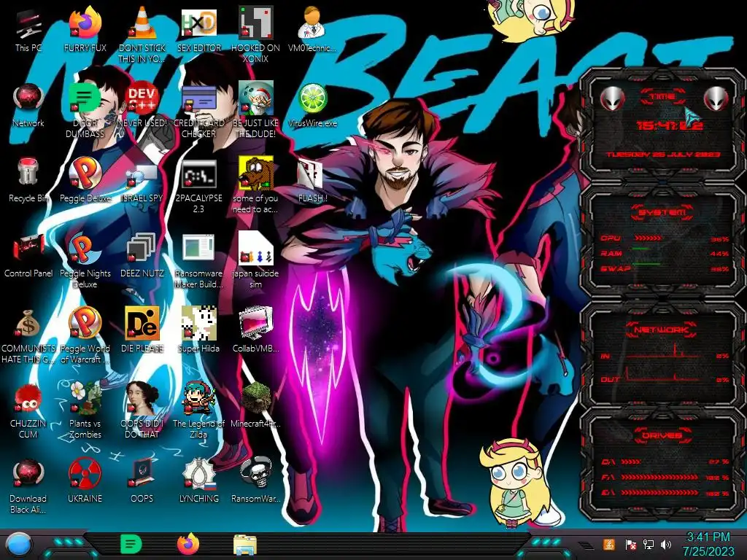Viewport: 747px width, 560px height.
Task: Run VirusWire.exe lime icon
Action: tap(312, 105)
